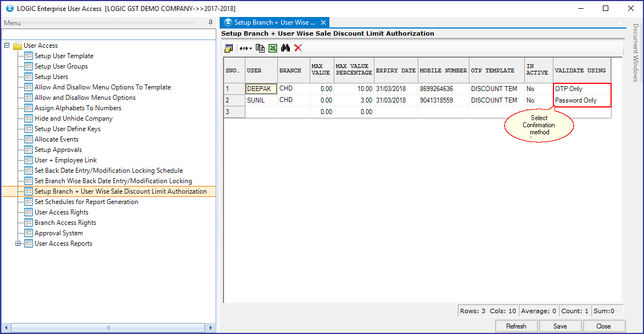Open Setup User Groups menu entry

point(61,66)
